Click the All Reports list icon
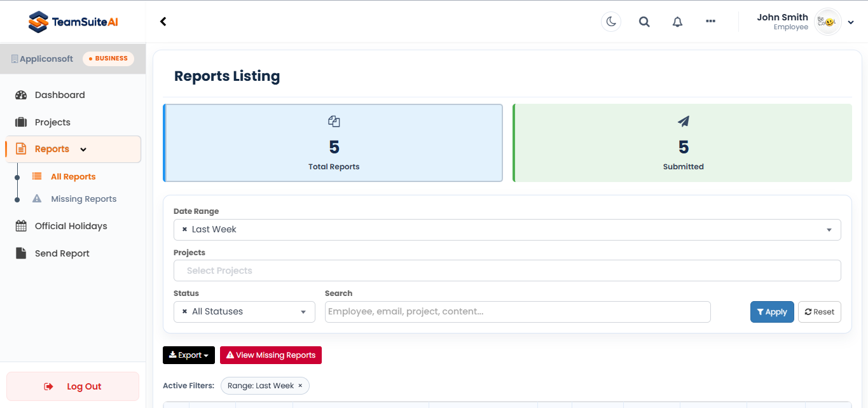868x408 pixels. point(37,176)
